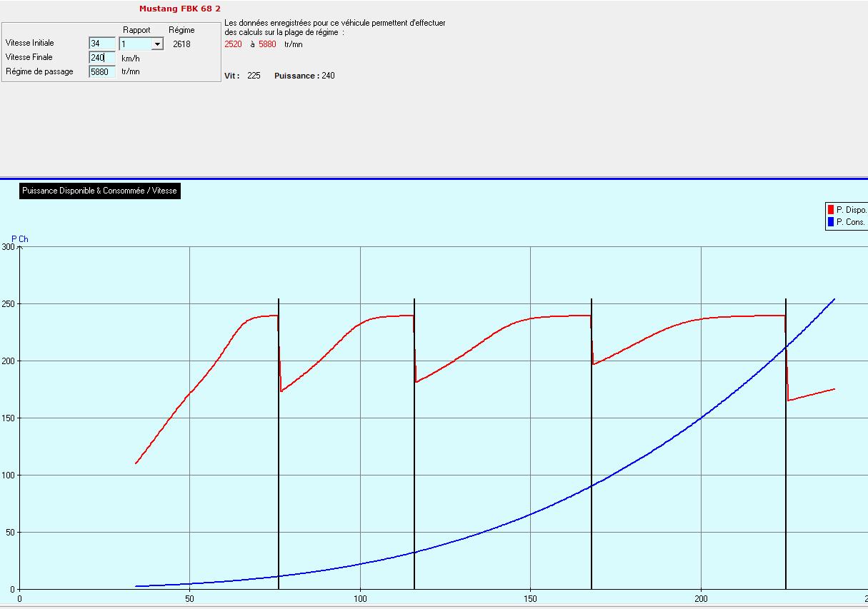The image size is (868, 609).
Task: Click the Vitesse Finale label
Action: [x=29, y=57]
